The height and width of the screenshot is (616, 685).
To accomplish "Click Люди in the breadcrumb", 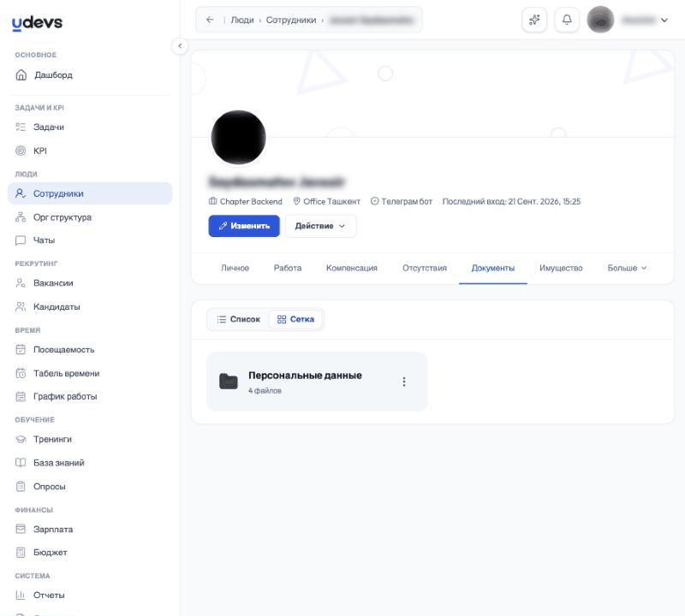I will tap(242, 20).
